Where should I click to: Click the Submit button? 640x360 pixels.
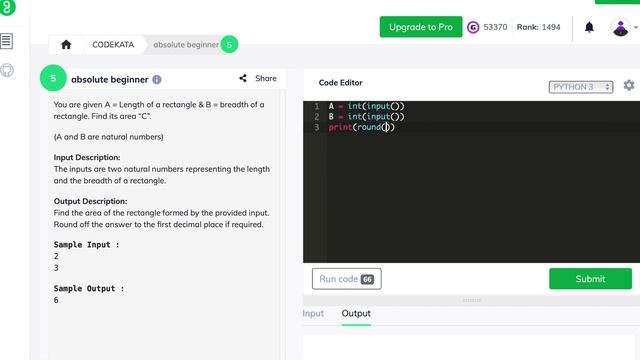click(590, 279)
